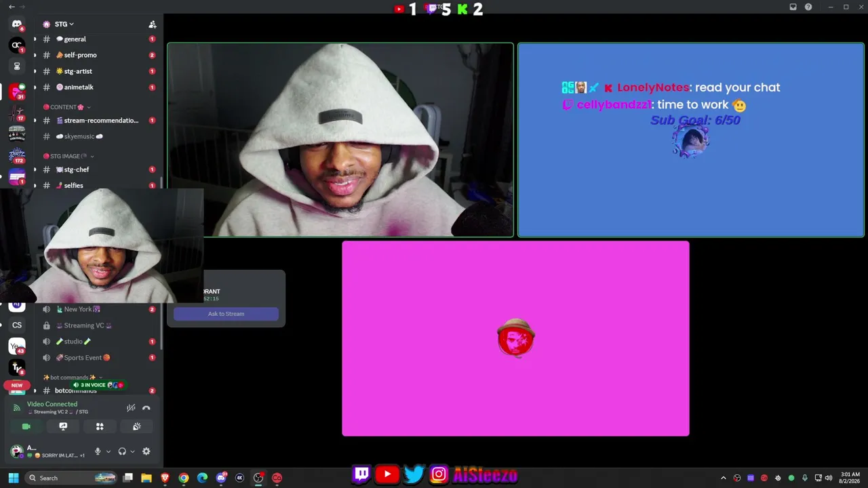Screen dimensions: 868x488
Task: Open the stream-recommendations channel
Action: [98, 121]
